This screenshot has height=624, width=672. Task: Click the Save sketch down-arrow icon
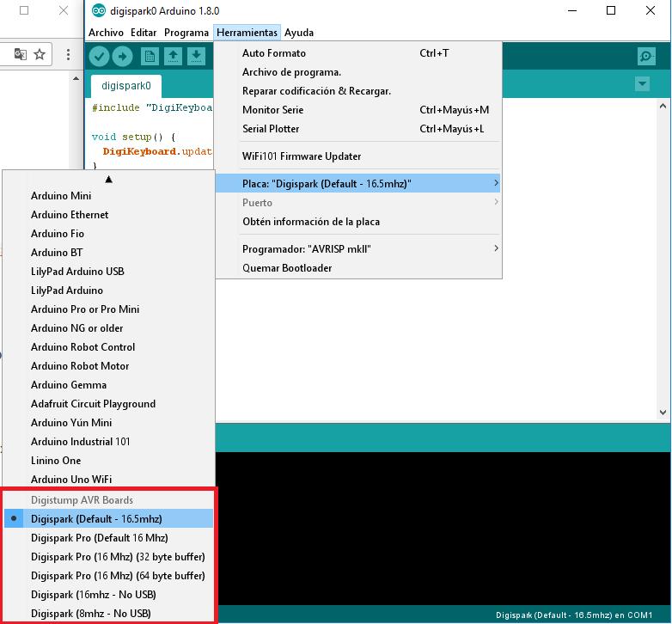click(x=197, y=57)
